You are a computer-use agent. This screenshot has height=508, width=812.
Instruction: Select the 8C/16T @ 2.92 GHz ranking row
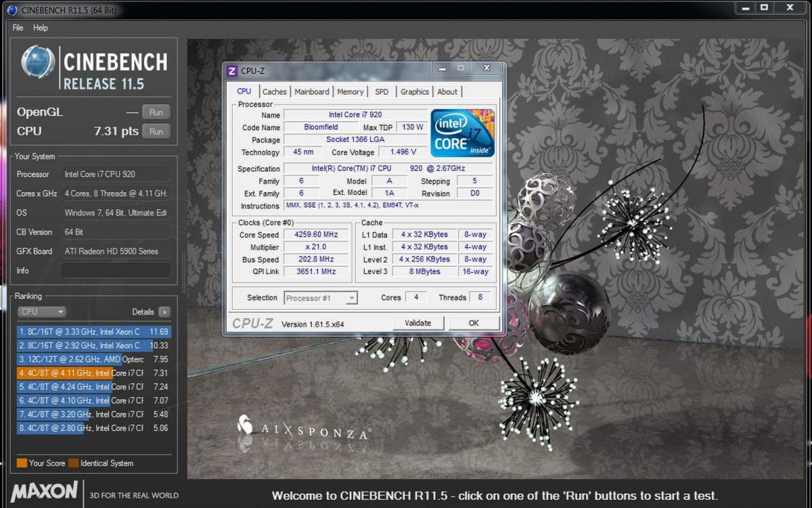point(94,345)
